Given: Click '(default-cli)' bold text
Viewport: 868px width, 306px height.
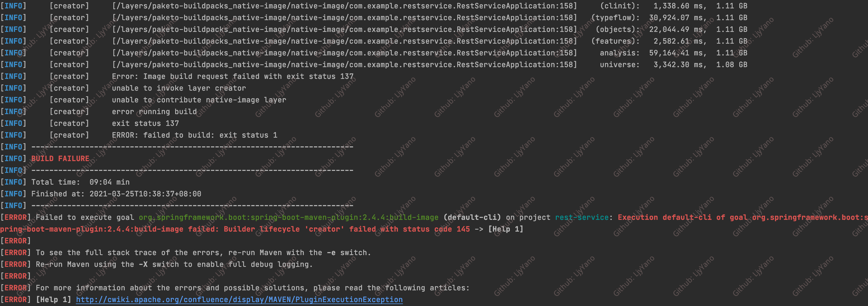Looking at the screenshot, I should [472, 217].
